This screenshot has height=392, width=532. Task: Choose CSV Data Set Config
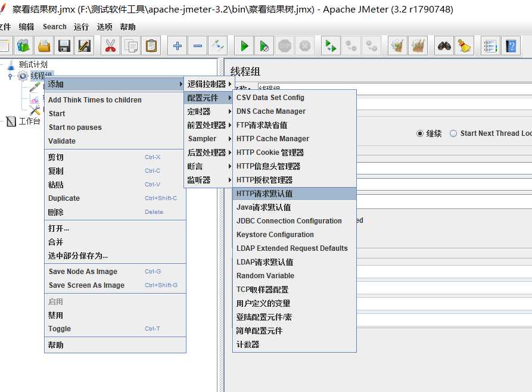pyautogui.click(x=294, y=98)
